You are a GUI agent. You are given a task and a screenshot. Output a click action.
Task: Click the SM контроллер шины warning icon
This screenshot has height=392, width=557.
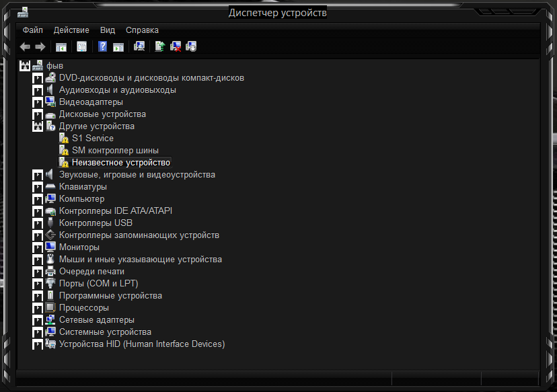(64, 150)
